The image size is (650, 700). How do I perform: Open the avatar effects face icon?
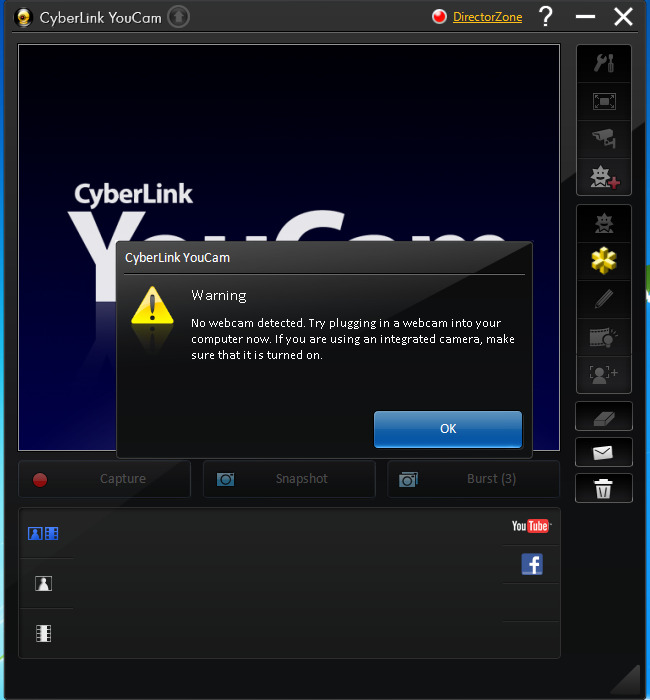point(604,223)
